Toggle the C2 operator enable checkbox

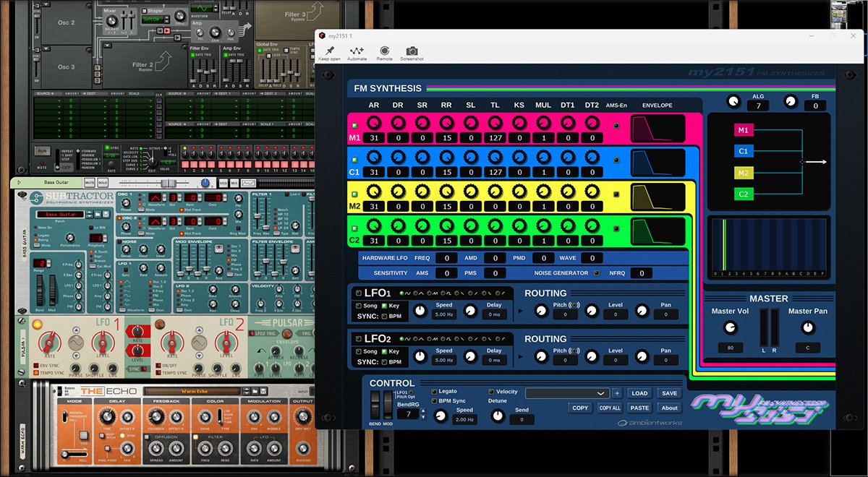354,228
